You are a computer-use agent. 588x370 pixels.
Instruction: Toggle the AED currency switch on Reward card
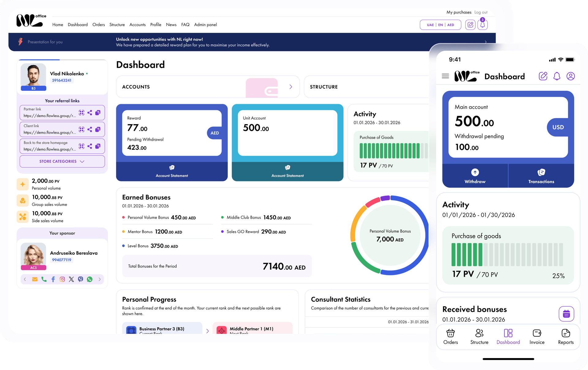215,133
